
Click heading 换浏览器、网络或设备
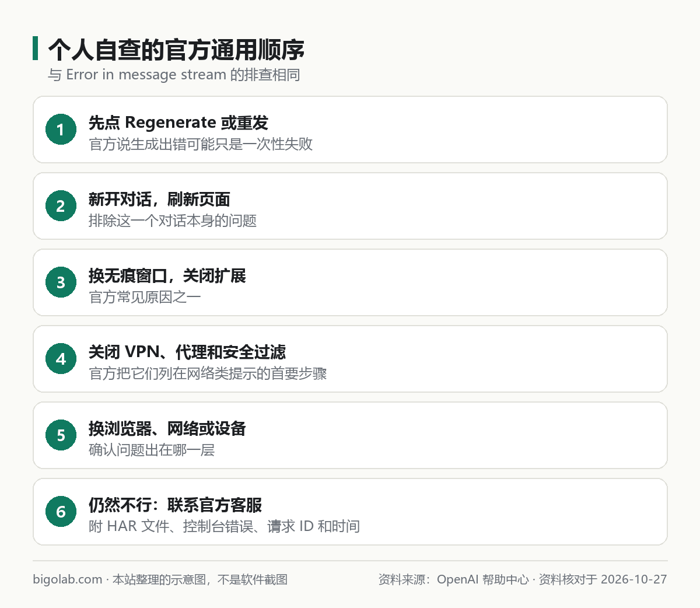167,428
